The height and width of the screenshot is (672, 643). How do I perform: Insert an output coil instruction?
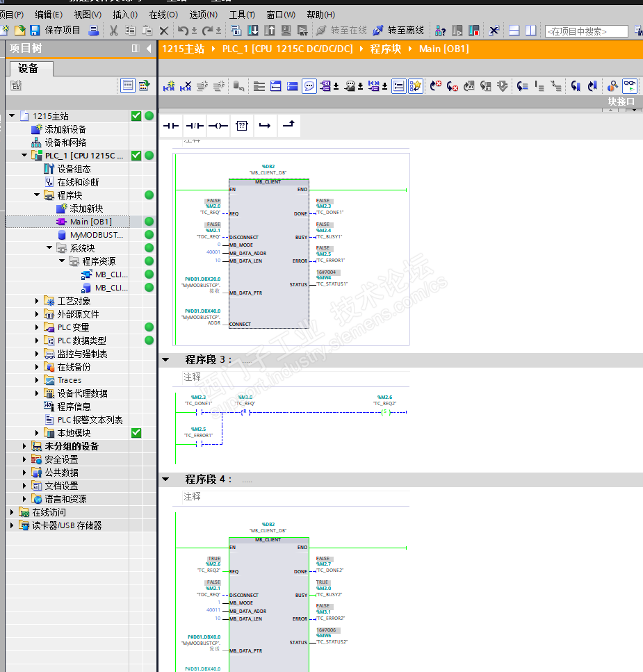[x=218, y=126]
